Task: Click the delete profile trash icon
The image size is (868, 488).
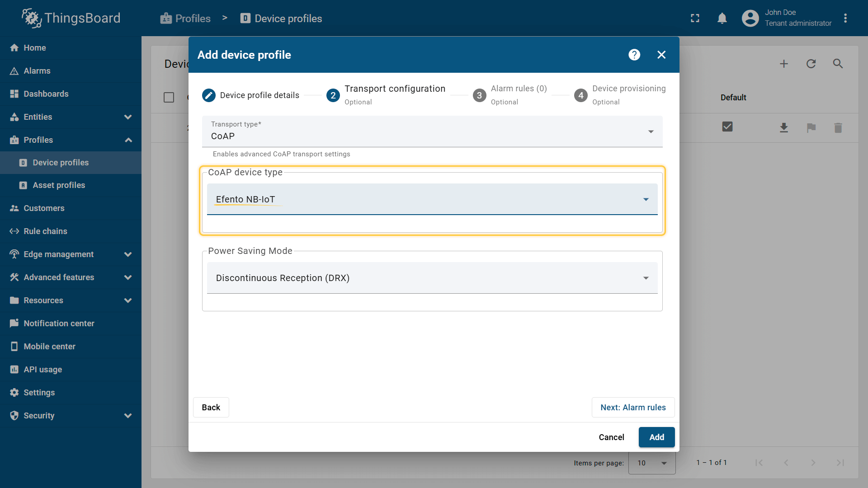Action: [x=838, y=128]
